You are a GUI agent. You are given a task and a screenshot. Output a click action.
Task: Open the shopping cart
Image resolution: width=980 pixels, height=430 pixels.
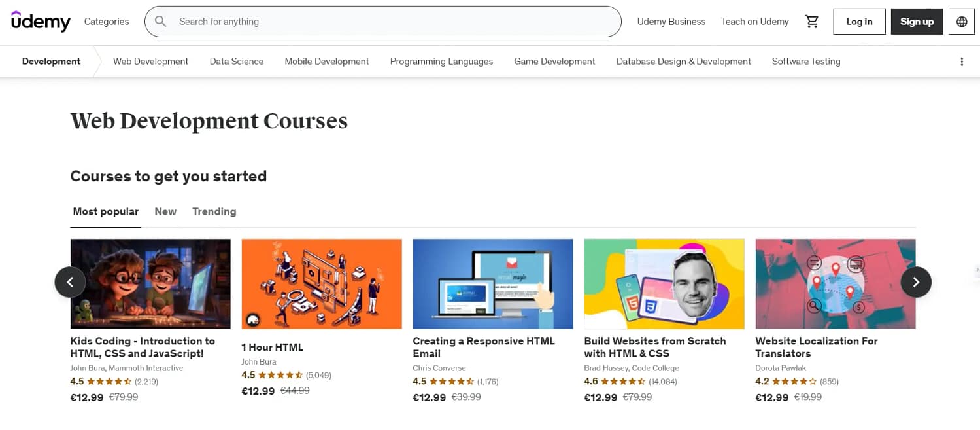coord(812,21)
